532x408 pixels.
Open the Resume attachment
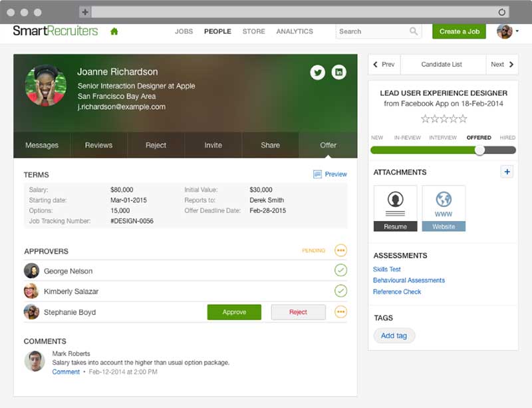tap(395, 208)
